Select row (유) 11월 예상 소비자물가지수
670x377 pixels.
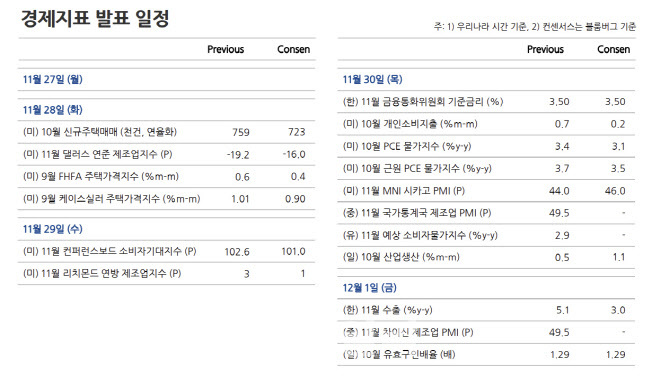click(486, 235)
